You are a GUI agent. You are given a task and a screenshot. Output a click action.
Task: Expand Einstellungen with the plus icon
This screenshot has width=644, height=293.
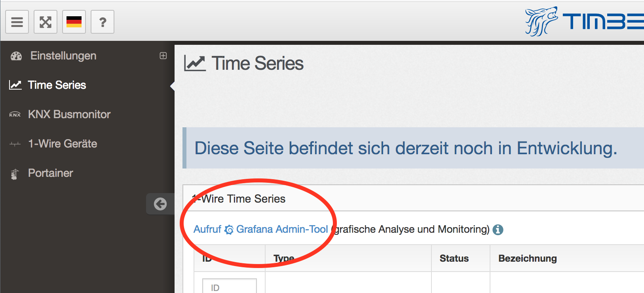coord(163,56)
